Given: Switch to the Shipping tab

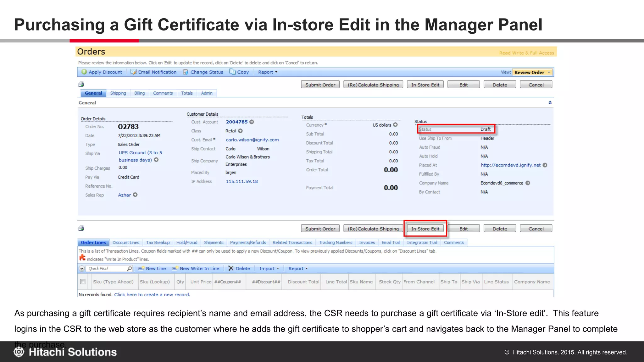Looking at the screenshot, I should 118,93.
